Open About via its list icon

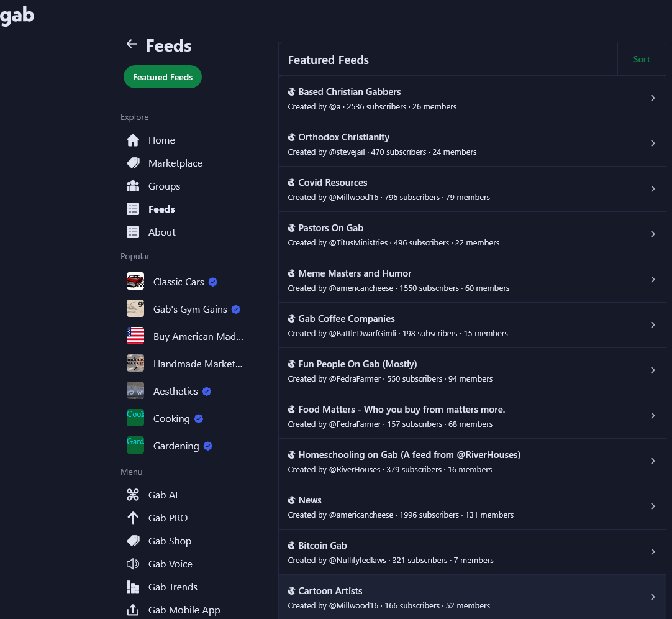tap(133, 232)
